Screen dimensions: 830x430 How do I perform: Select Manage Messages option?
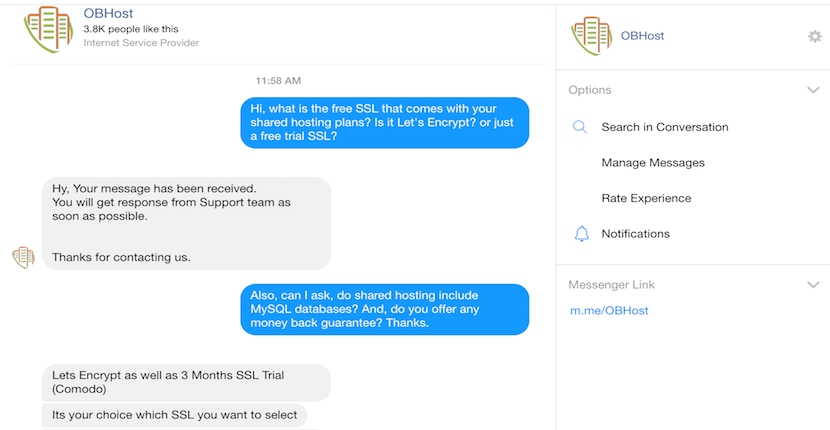click(x=653, y=163)
